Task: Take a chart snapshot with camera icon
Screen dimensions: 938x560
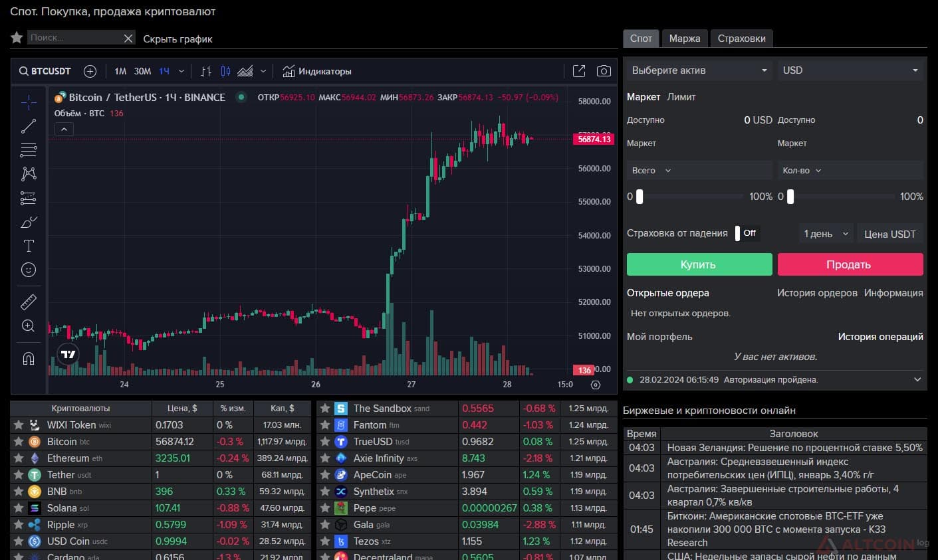Action: point(604,71)
